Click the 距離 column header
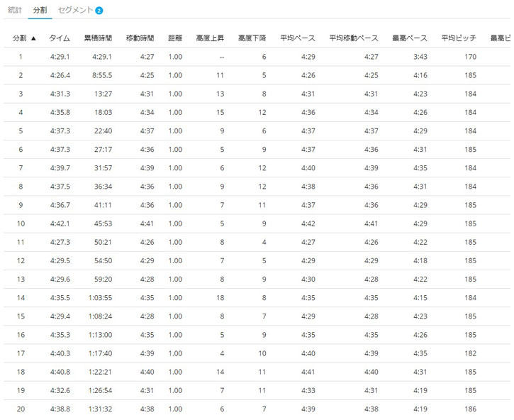 pos(175,38)
